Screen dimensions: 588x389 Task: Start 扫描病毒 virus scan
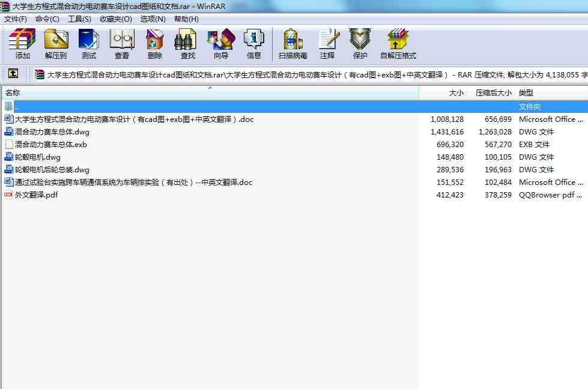click(x=292, y=44)
